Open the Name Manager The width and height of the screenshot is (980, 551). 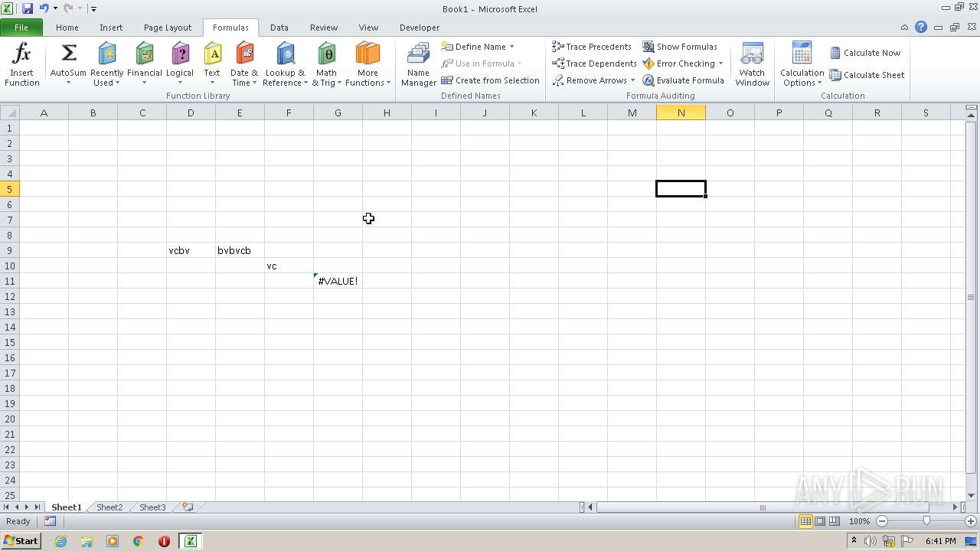tap(419, 64)
